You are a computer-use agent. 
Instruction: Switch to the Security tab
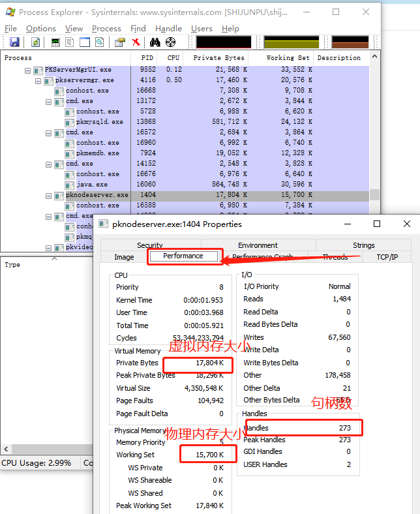coord(150,245)
